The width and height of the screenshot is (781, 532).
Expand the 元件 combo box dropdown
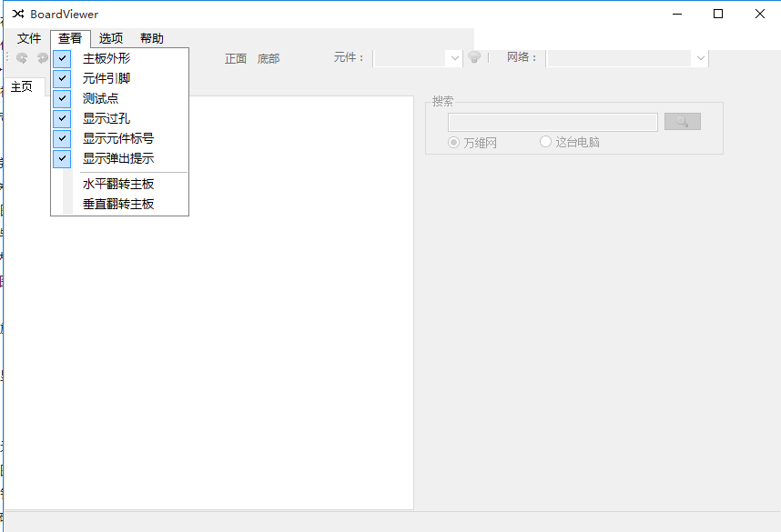pos(453,57)
